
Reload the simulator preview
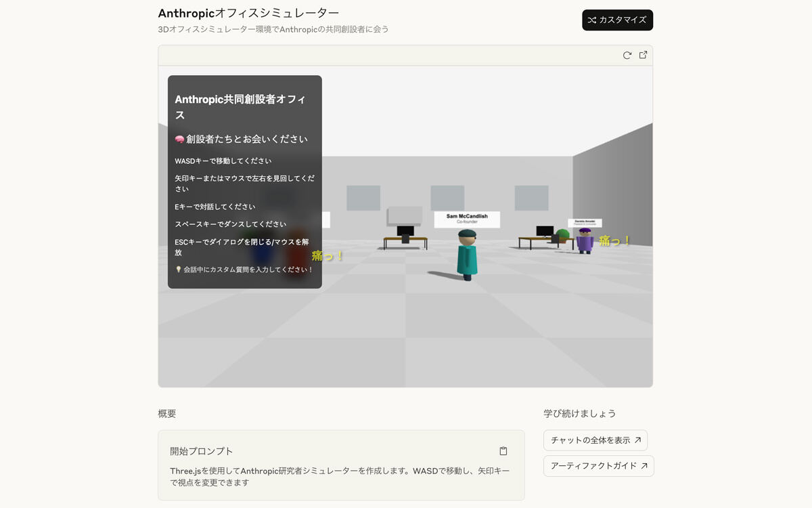click(627, 56)
